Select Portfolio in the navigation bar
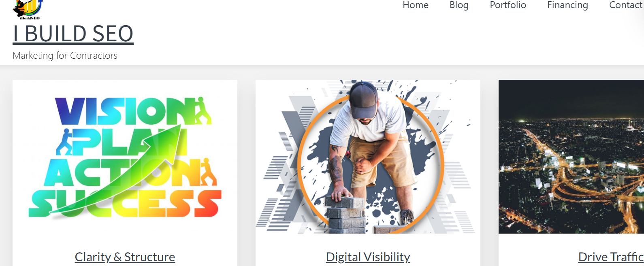The width and height of the screenshot is (644, 266). 508,5
